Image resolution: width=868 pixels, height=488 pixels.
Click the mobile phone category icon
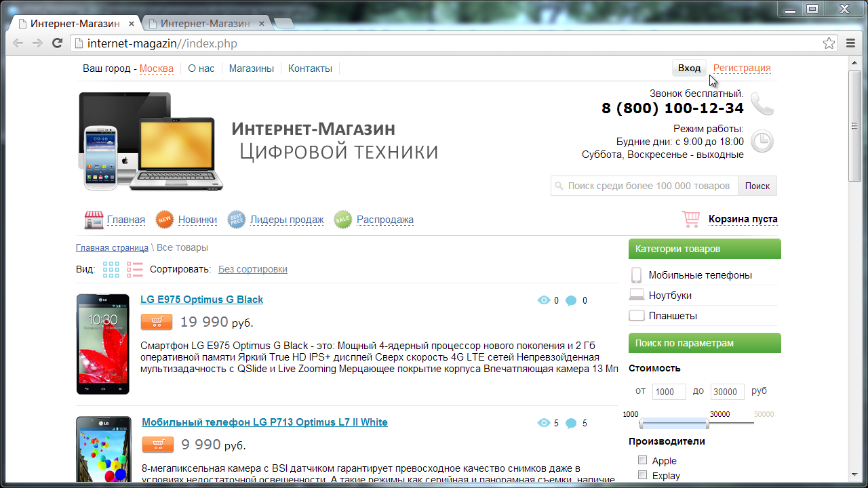point(636,275)
